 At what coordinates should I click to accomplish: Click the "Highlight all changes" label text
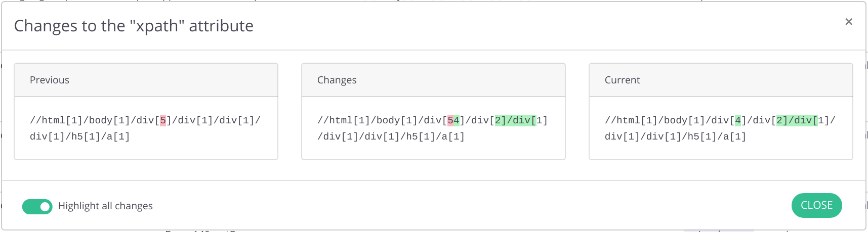click(x=105, y=206)
